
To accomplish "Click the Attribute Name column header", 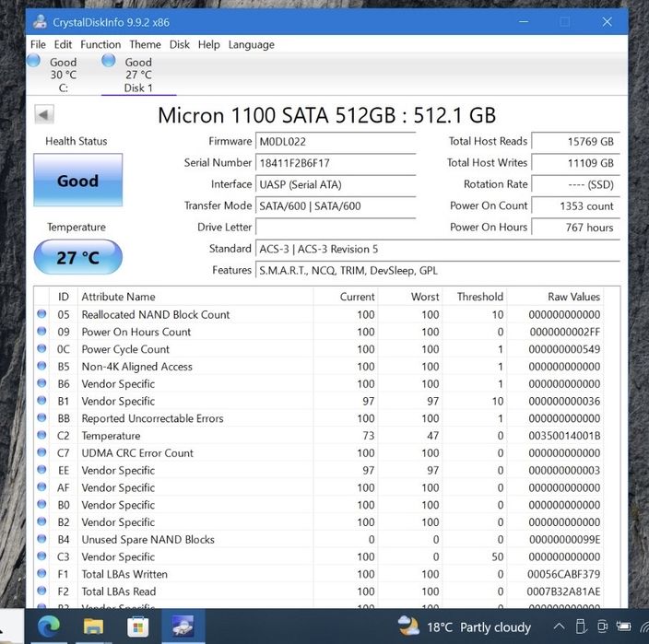I will (195, 297).
